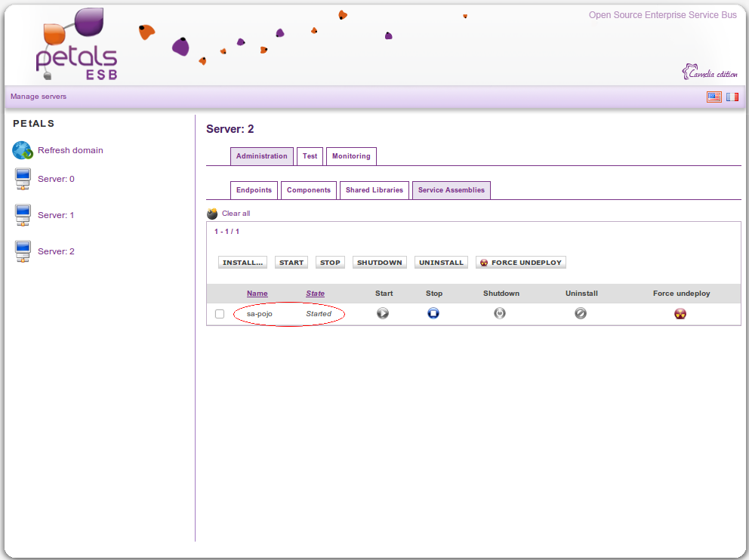Switch language with the French flag icon

(x=732, y=97)
